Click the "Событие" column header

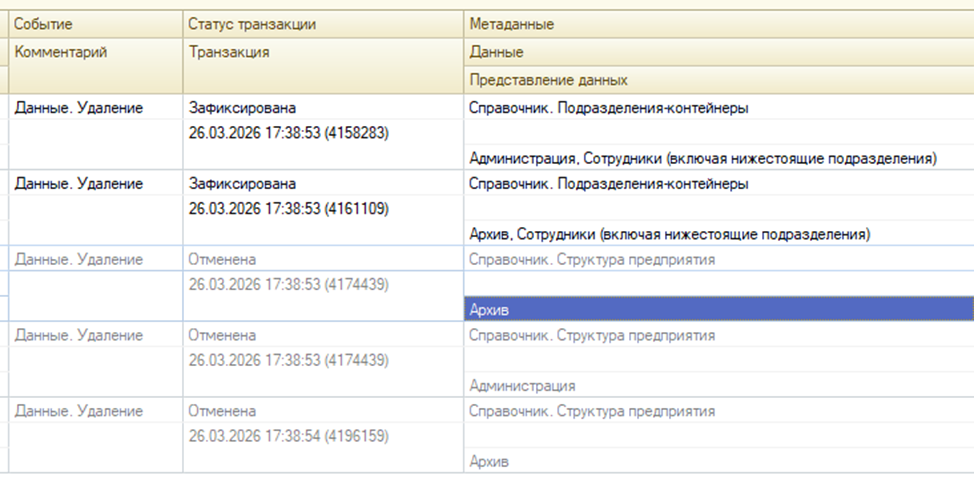tap(43, 23)
